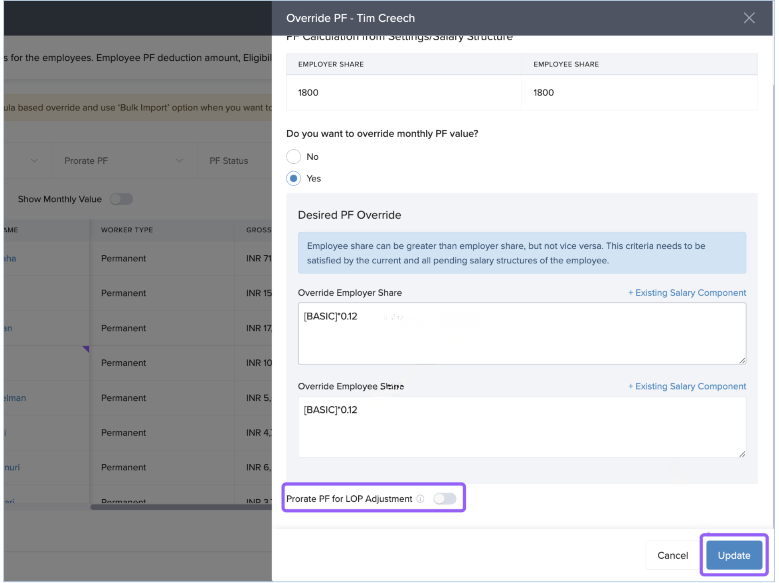The width and height of the screenshot is (779, 583).
Task: Click the purple corner marker in the table
Action: click(86, 349)
